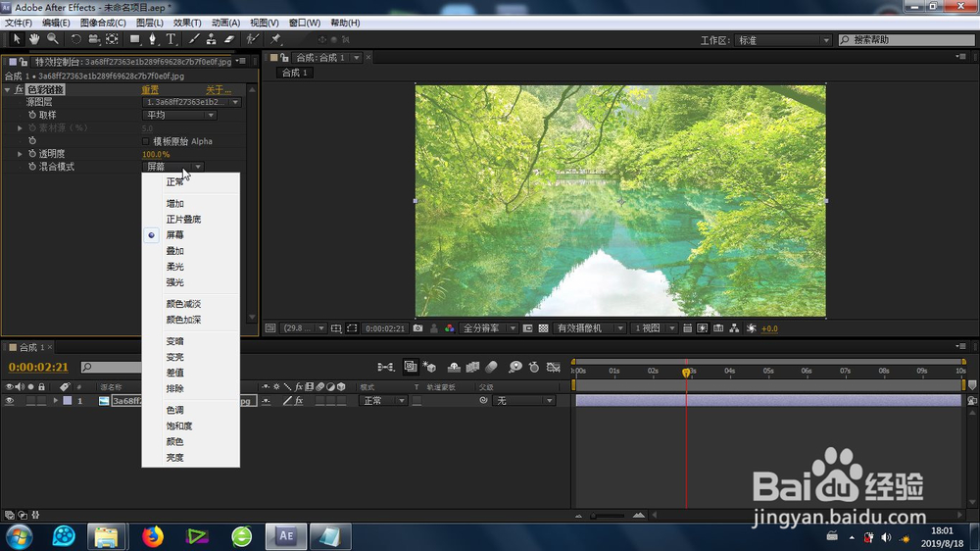The image size is (980, 551).
Task: Toggle the fx switch of 色彩链接 effect
Action: click(x=19, y=89)
